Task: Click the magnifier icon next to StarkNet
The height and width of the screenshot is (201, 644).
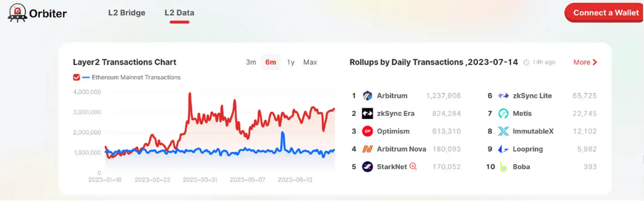Action: (413, 166)
